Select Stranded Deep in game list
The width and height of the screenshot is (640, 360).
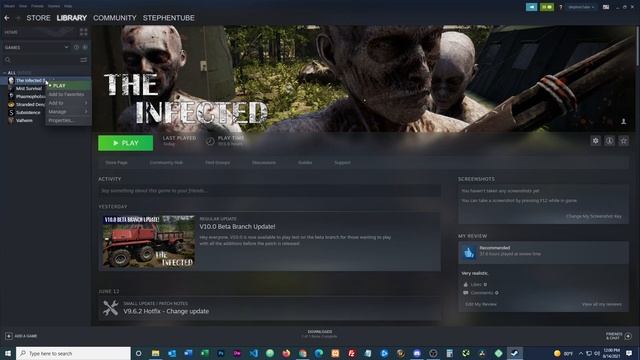pos(30,104)
